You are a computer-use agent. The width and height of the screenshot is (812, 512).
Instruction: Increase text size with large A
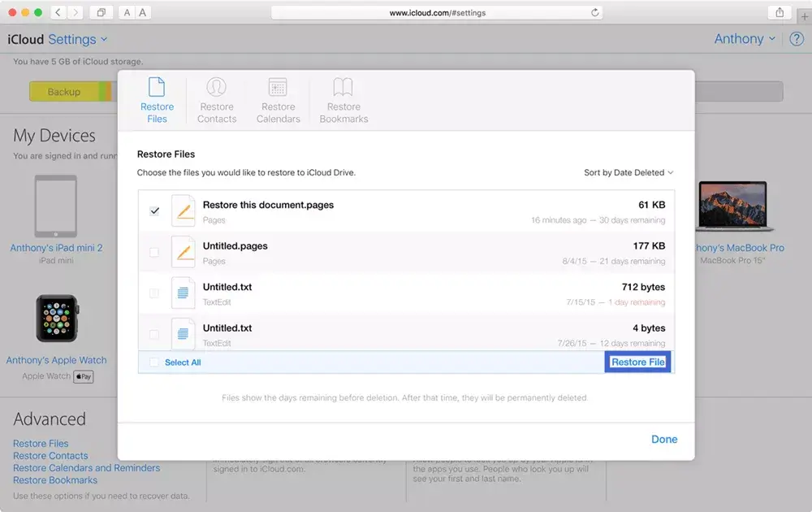(142, 12)
